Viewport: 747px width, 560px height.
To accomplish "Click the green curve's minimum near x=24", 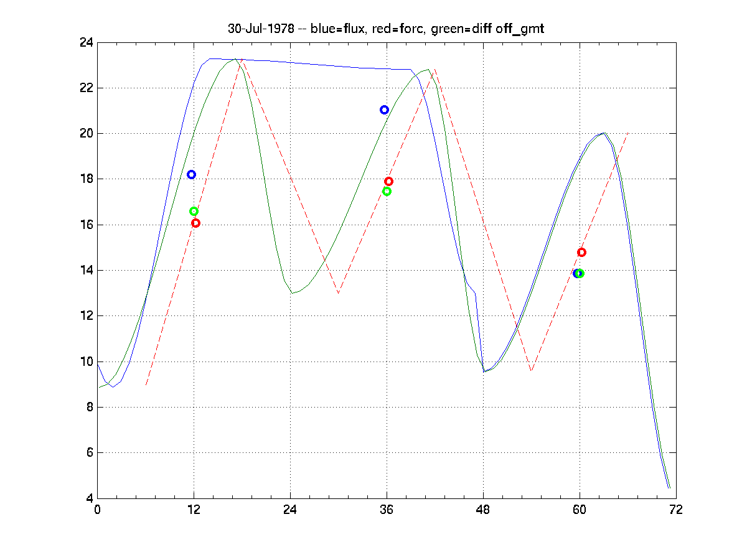I will click(291, 293).
